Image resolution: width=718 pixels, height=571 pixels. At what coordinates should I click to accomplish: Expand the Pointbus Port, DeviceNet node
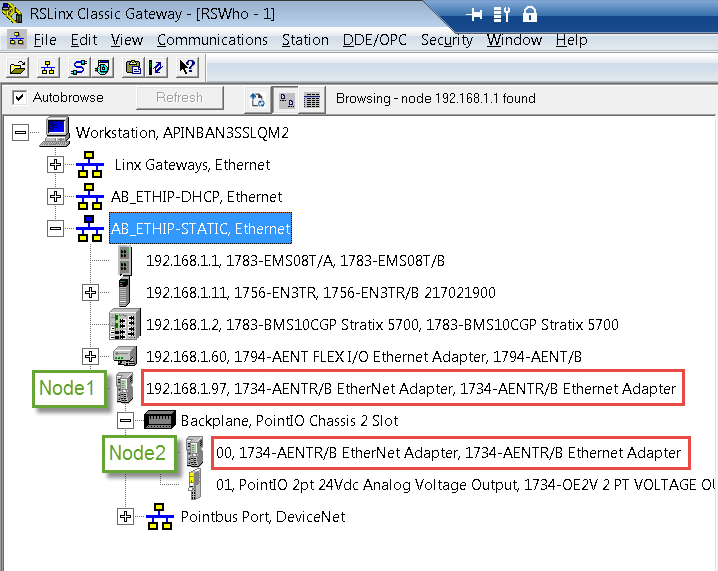(125, 517)
